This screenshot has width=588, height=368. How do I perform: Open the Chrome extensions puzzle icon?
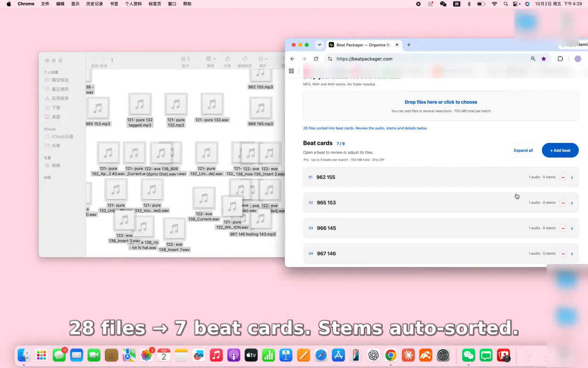pos(560,59)
